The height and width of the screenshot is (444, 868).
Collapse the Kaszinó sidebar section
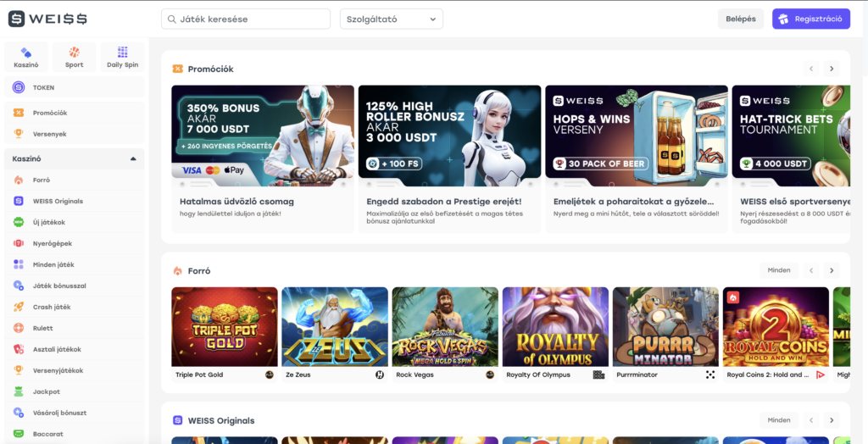pos(133,159)
